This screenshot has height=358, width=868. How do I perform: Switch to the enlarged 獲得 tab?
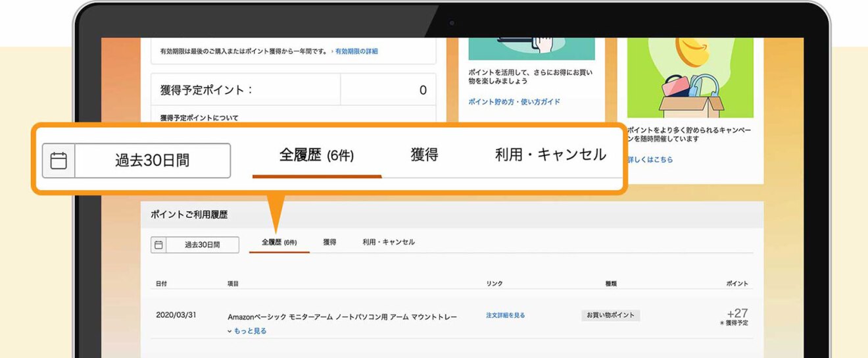[x=424, y=155]
